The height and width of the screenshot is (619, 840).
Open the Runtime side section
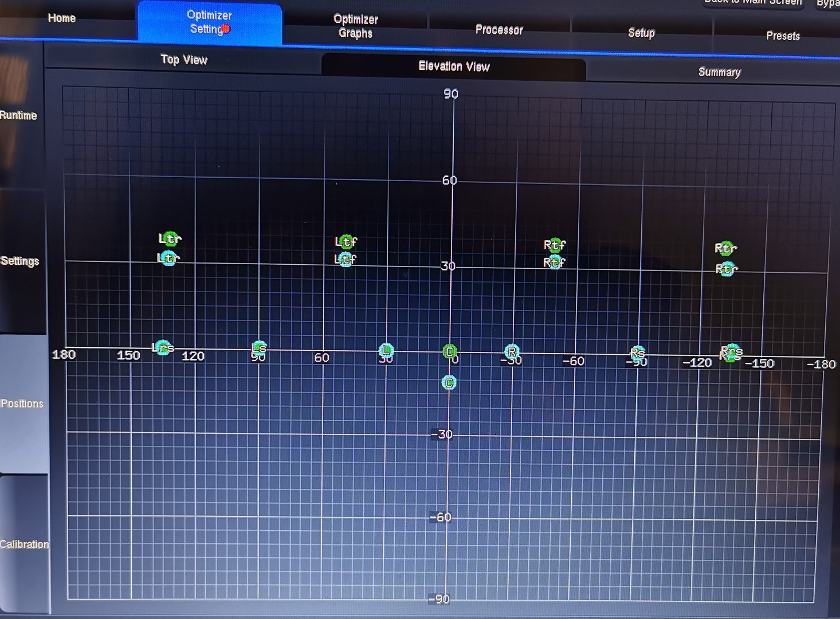(x=18, y=115)
